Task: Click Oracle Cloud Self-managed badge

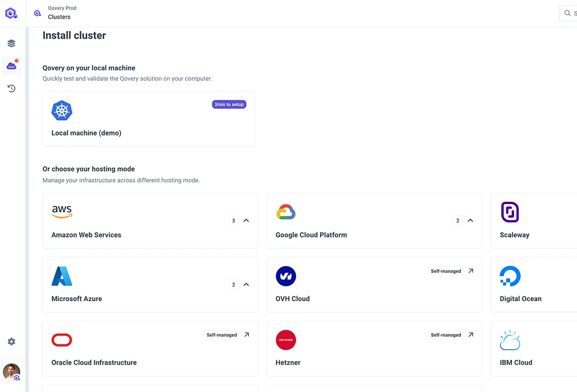Action: coord(222,335)
